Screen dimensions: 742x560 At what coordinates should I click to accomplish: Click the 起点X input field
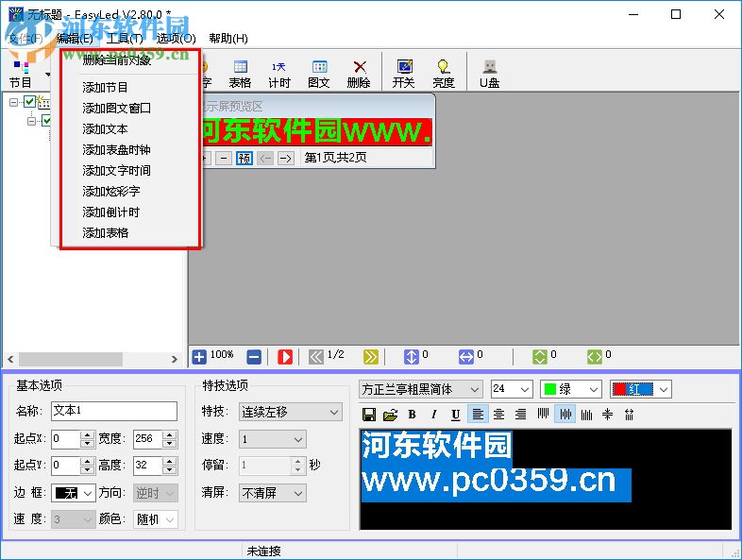(x=65, y=439)
